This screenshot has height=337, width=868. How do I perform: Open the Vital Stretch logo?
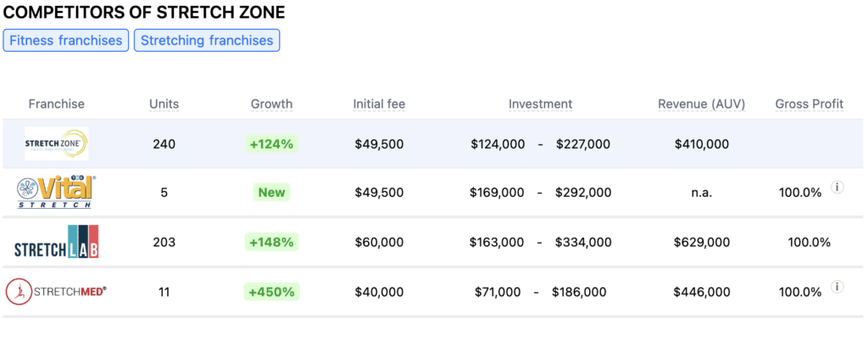click(x=56, y=193)
